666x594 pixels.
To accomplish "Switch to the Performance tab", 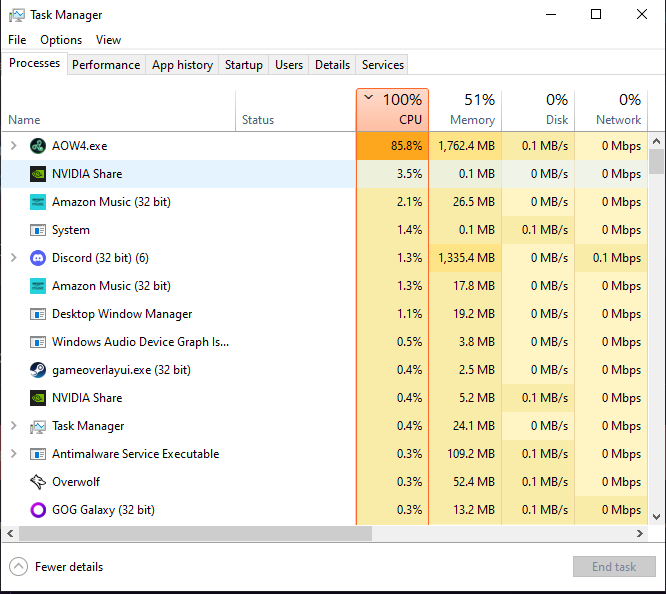I will (106, 65).
